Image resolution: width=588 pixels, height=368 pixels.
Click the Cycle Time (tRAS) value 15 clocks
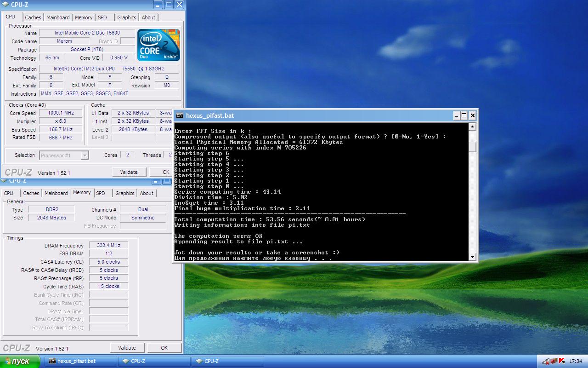click(x=109, y=287)
